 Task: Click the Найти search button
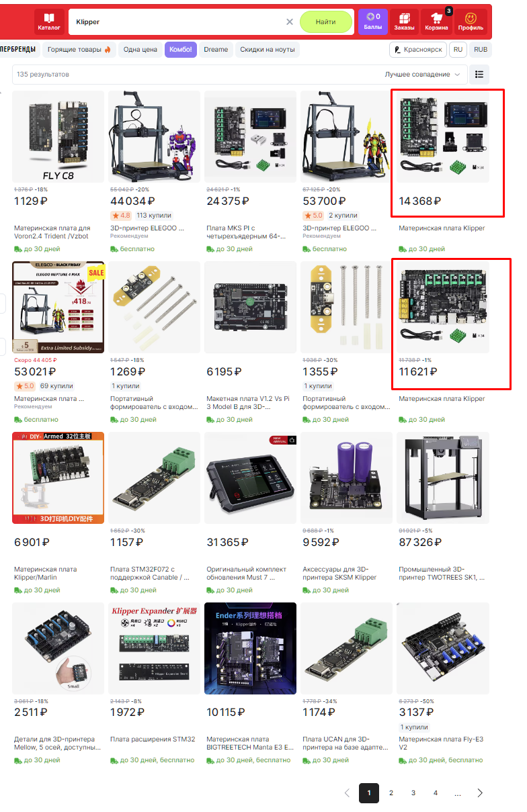coord(326,22)
